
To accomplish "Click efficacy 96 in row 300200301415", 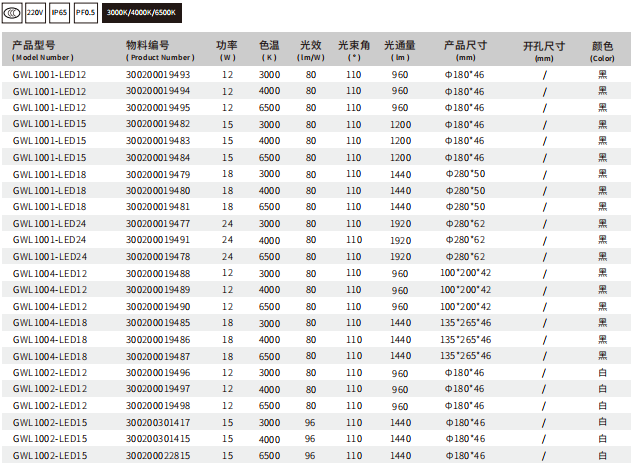I will coord(310,439).
